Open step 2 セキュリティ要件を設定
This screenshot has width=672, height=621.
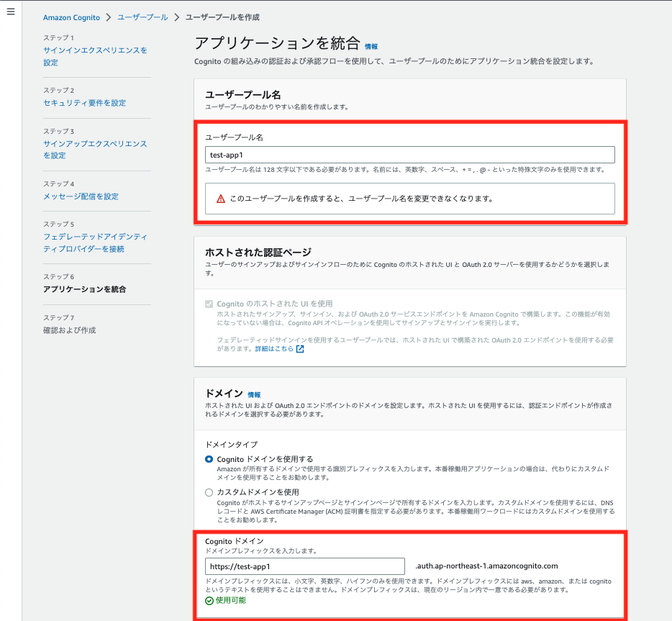click(84, 103)
